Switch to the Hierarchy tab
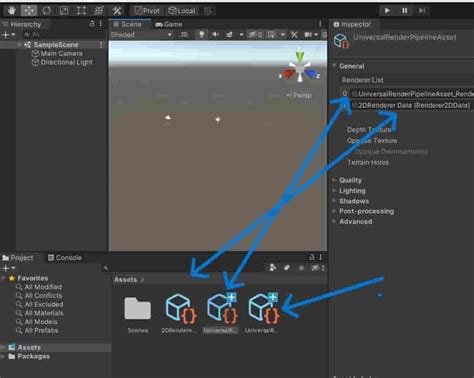Screen dimensions: 474x378 22,24
